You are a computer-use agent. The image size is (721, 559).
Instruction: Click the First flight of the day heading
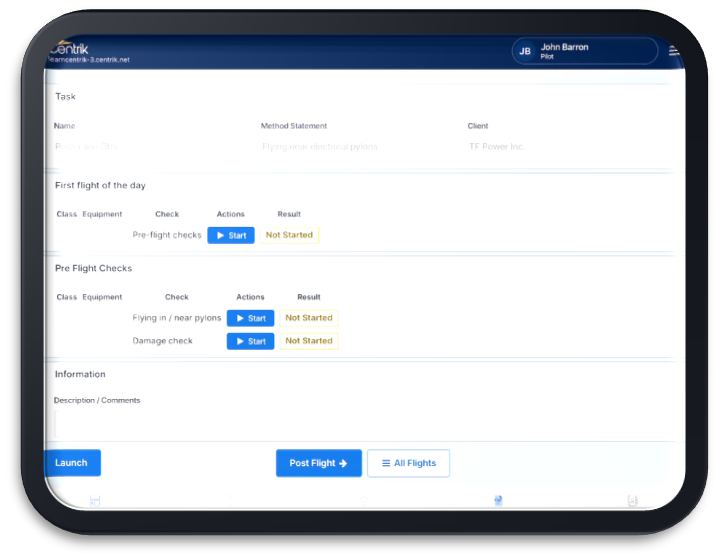click(x=100, y=185)
